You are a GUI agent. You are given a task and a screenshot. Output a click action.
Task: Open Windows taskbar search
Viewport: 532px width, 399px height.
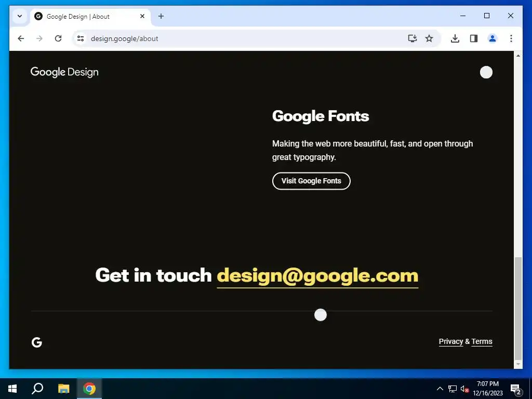click(37, 389)
